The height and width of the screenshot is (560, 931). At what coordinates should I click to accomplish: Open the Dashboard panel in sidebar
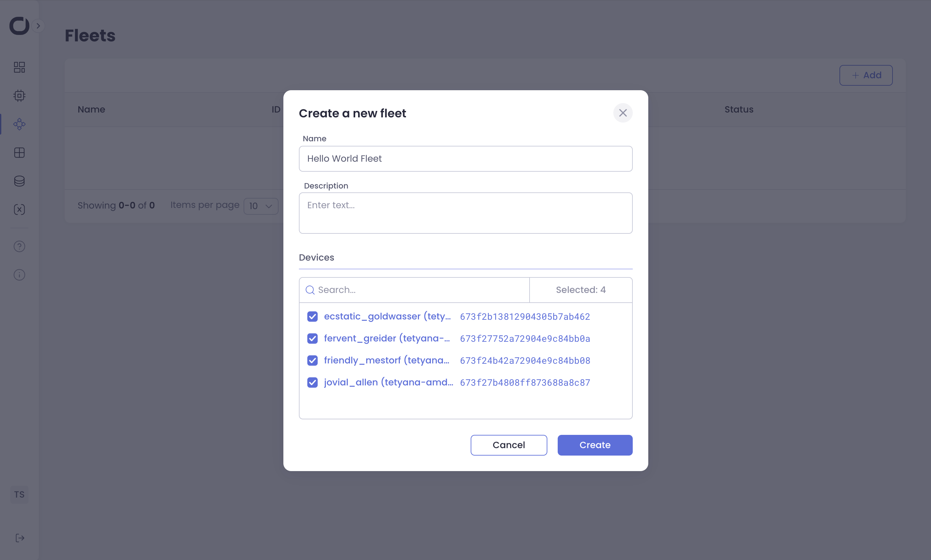point(19,67)
